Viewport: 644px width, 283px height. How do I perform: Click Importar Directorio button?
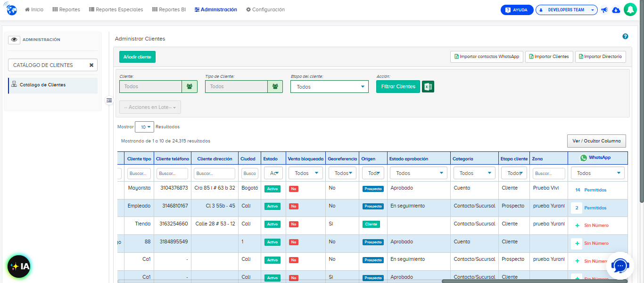[x=601, y=57]
